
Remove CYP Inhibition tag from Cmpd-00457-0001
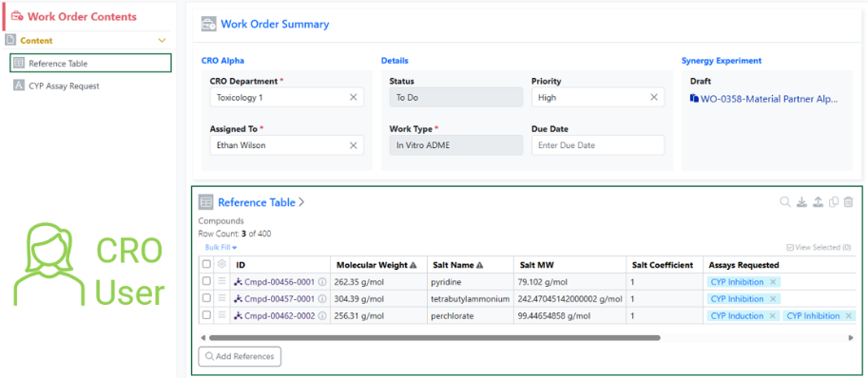773,299
